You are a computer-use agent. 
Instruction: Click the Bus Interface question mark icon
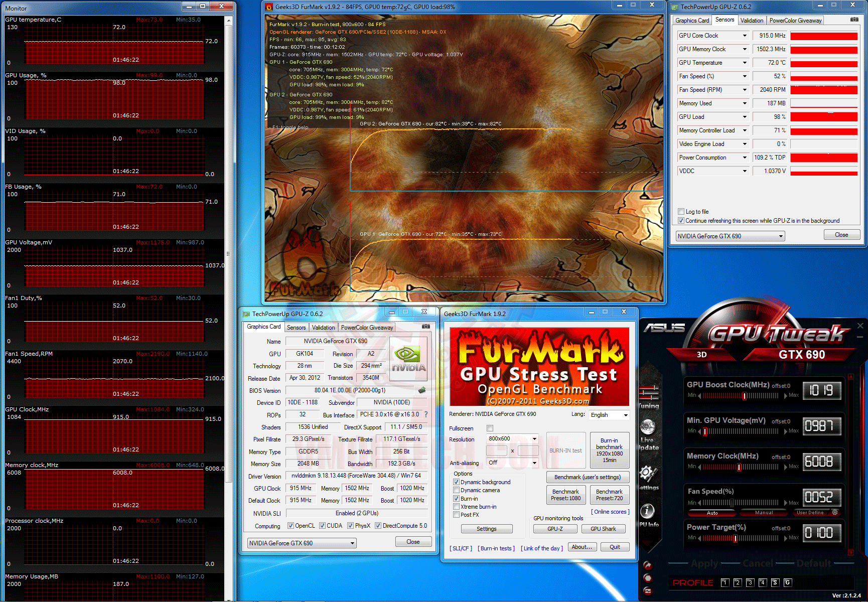(x=426, y=414)
